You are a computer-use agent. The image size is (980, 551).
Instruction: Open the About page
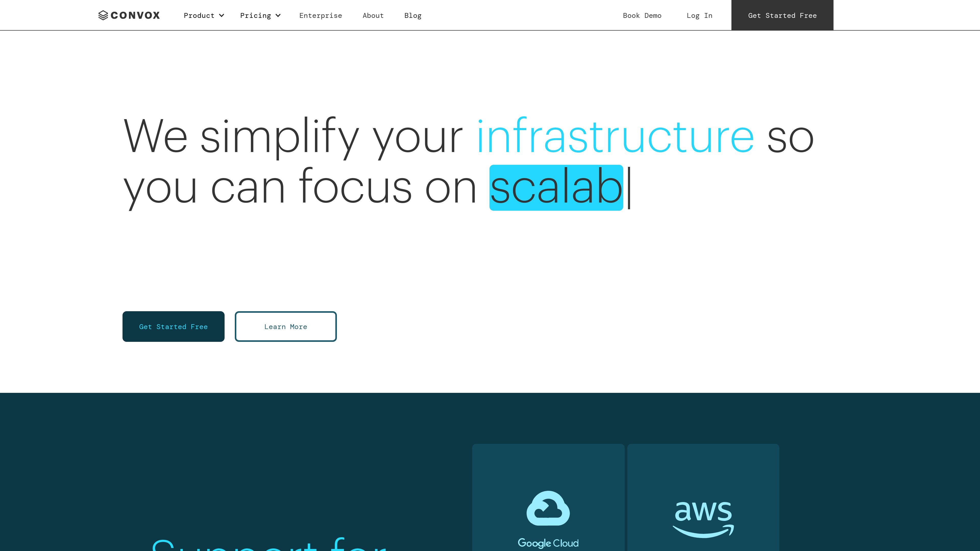pos(373,16)
